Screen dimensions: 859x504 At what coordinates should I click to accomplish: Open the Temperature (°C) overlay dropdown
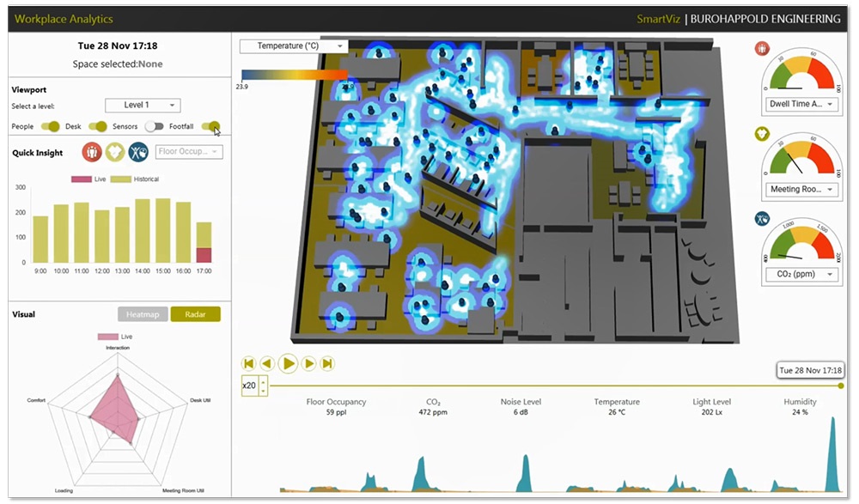click(x=293, y=46)
